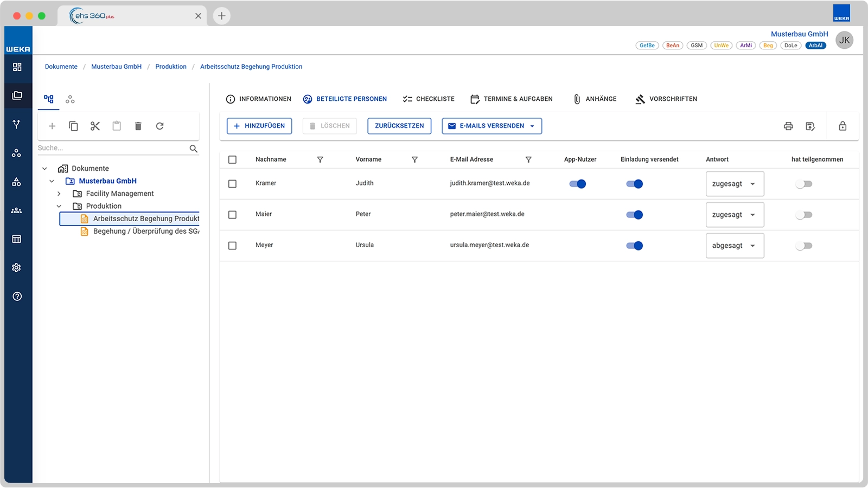The image size is (868, 488).
Task: Open the documents folder icon in sidebar
Action: point(17,95)
